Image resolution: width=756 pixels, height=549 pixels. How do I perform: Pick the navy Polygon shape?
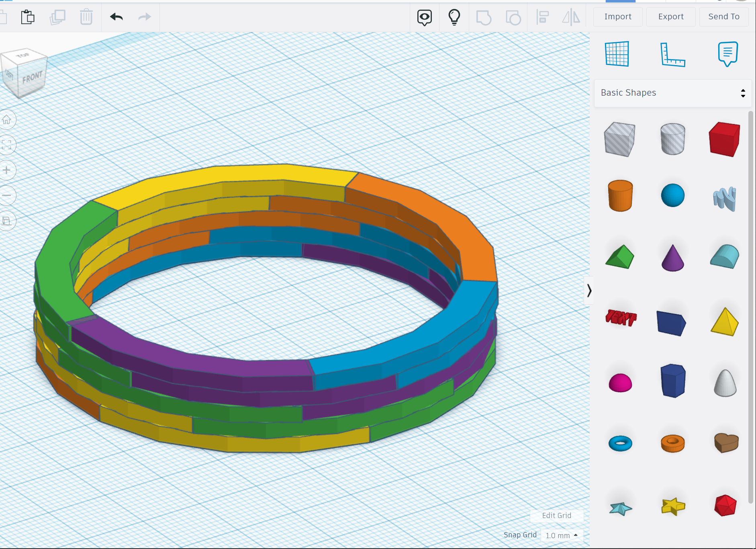[673, 381]
